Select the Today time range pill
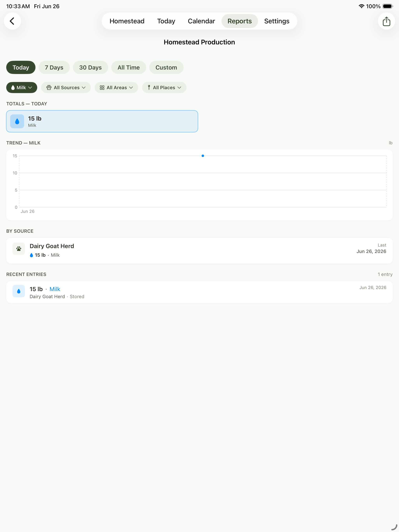Image resolution: width=399 pixels, height=532 pixels. (21, 67)
